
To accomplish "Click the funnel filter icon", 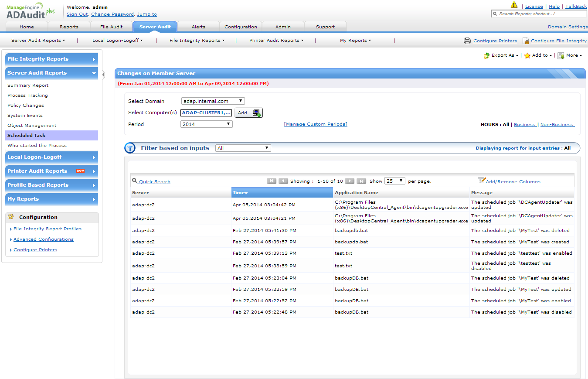I will (x=130, y=148).
